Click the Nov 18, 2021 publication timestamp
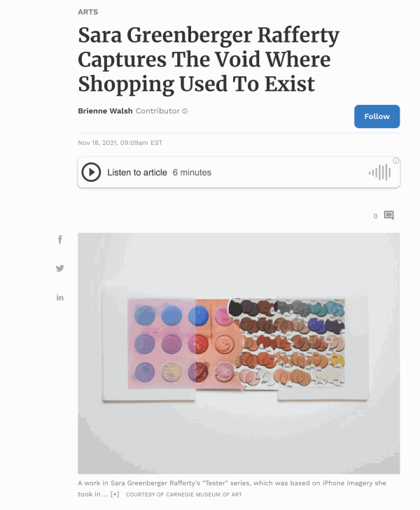This screenshot has height=510, width=420. click(x=120, y=143)
